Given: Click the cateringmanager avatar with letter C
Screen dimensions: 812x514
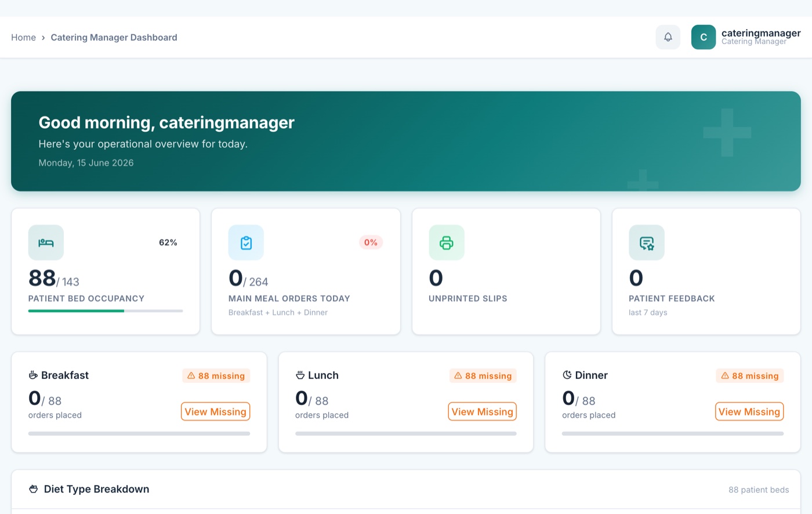Looking at the screenshot, I should (x=704, y=37).
